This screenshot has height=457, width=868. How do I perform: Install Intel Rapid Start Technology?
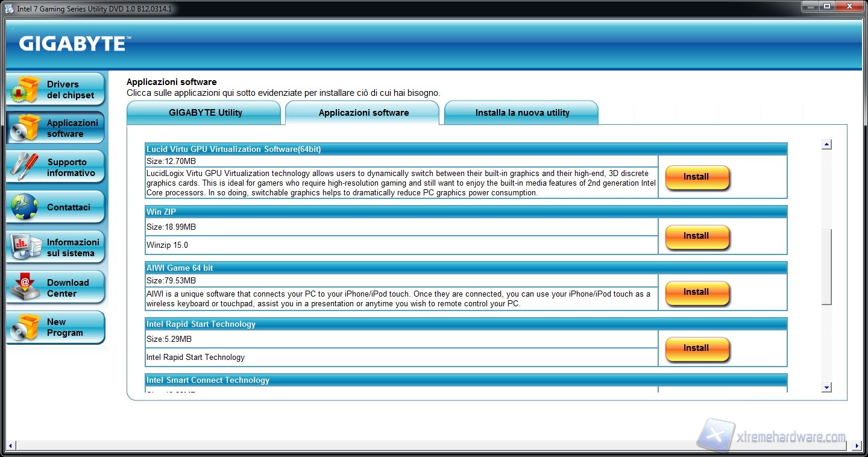[697, 348]
